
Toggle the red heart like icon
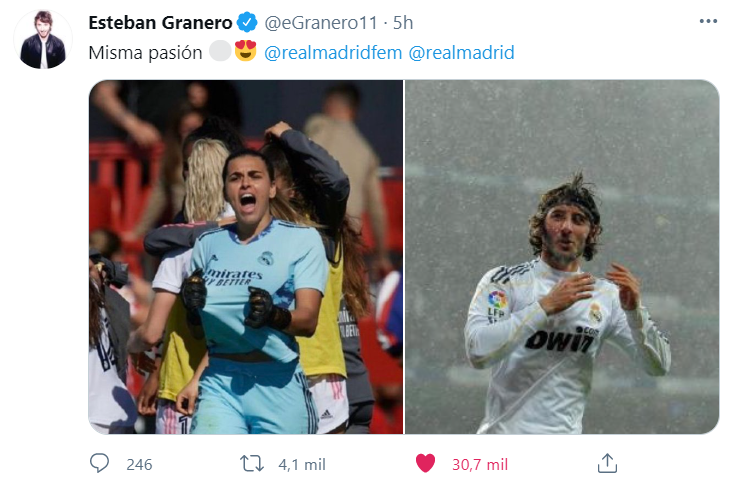(425, 463)
